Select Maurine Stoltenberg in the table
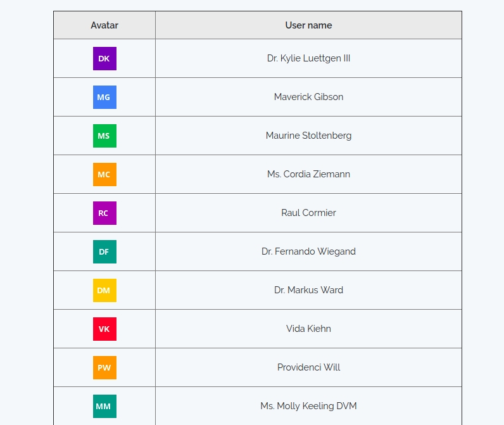 308,136
